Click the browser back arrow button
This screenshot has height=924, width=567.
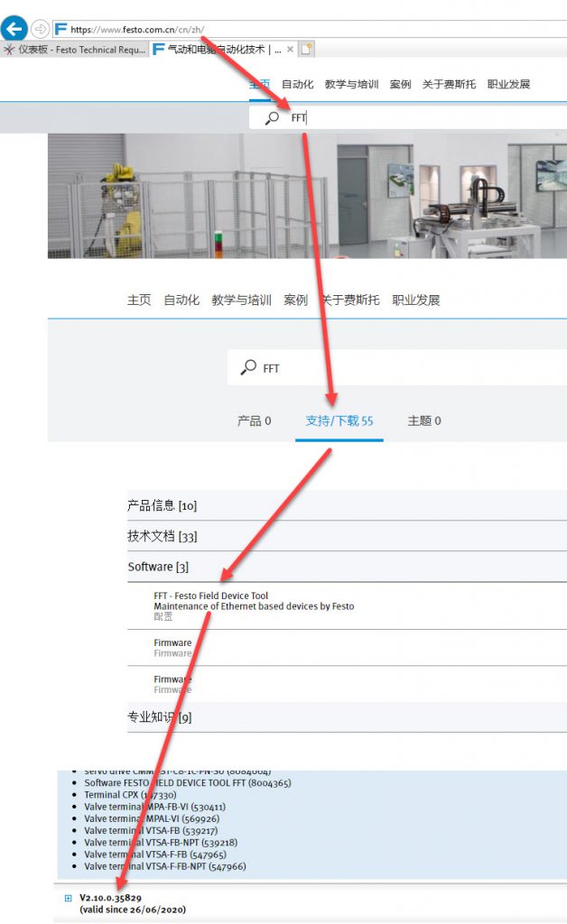[x=14, y=28]
